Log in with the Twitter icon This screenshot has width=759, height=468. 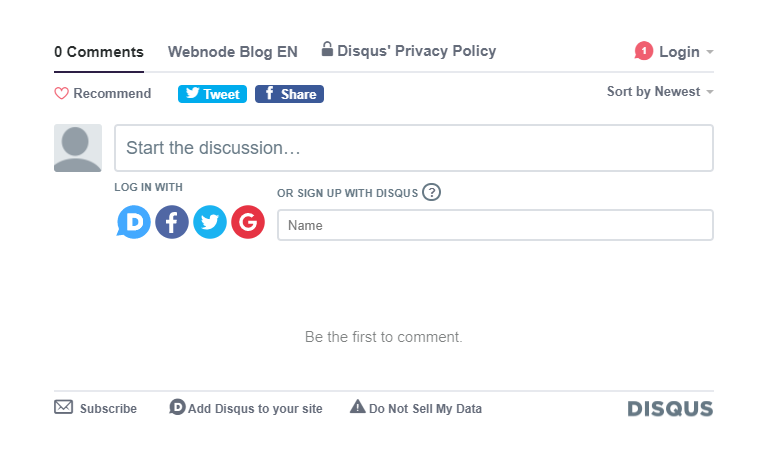[210, 222]
